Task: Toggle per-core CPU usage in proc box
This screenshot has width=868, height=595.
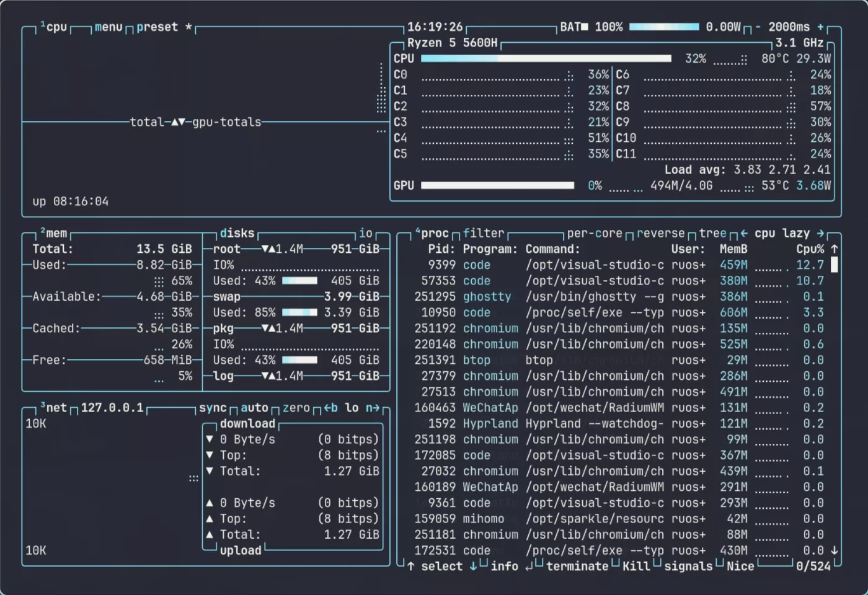Action: tap(594, 234)
